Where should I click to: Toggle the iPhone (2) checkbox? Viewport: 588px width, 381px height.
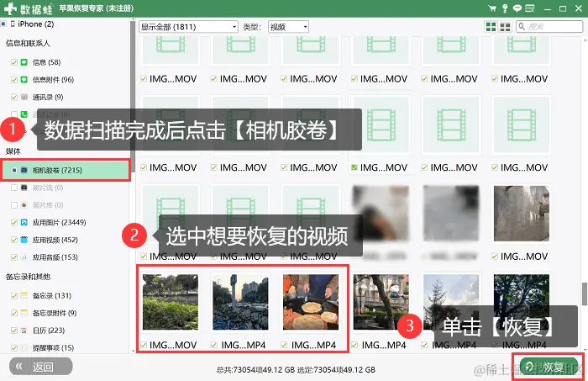(x=3, y=24)
